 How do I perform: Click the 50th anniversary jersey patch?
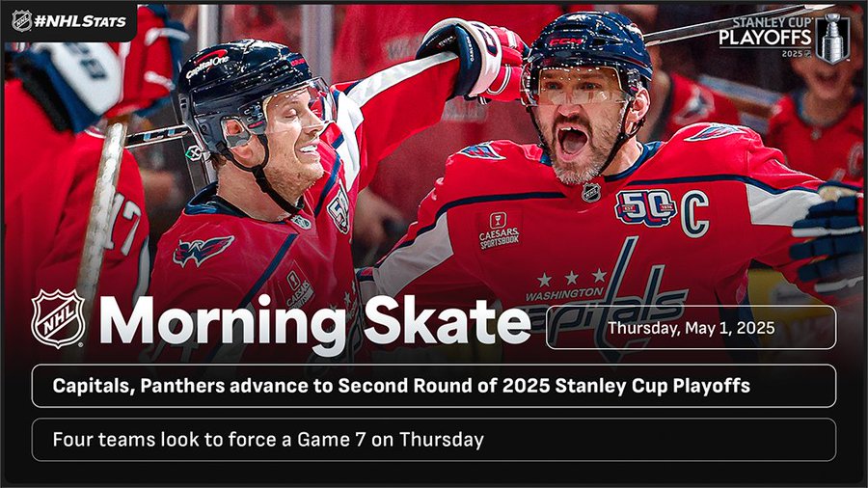click(x=645, y=206)
